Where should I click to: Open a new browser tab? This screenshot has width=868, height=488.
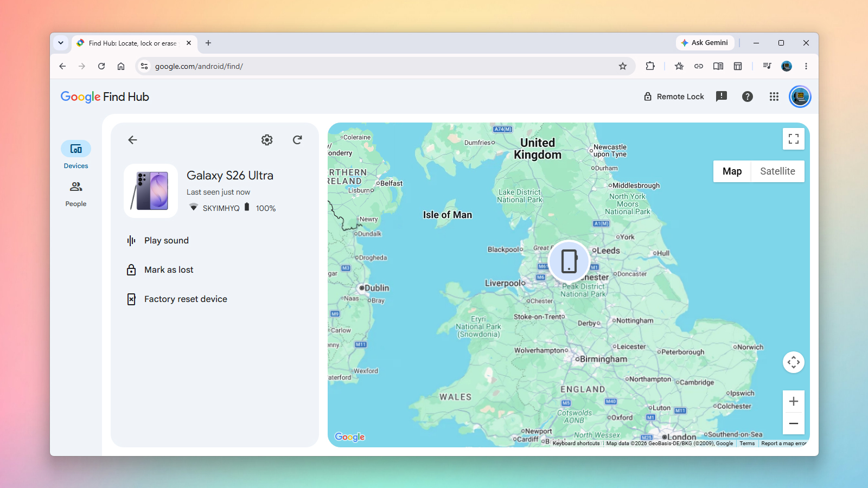click(x=208, y=43)
